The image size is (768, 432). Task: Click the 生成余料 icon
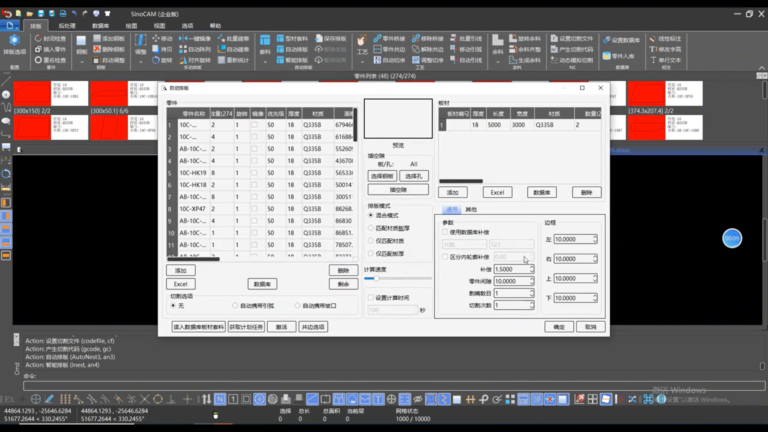tap(513, 60)
